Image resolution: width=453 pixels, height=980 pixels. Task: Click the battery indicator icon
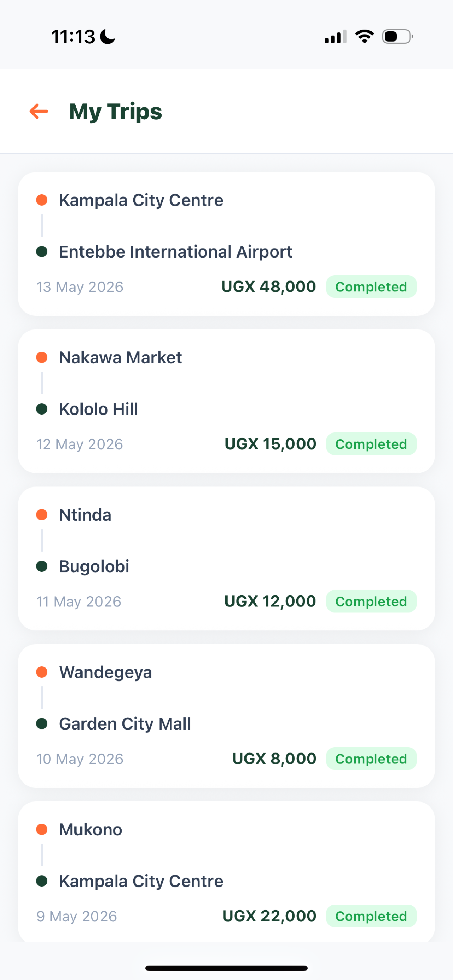coord(398,37)
